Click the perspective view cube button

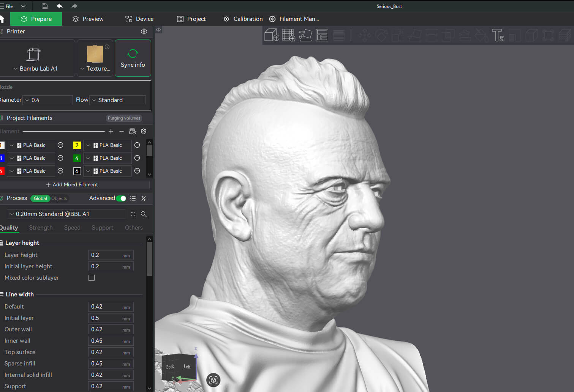[213, 380]
